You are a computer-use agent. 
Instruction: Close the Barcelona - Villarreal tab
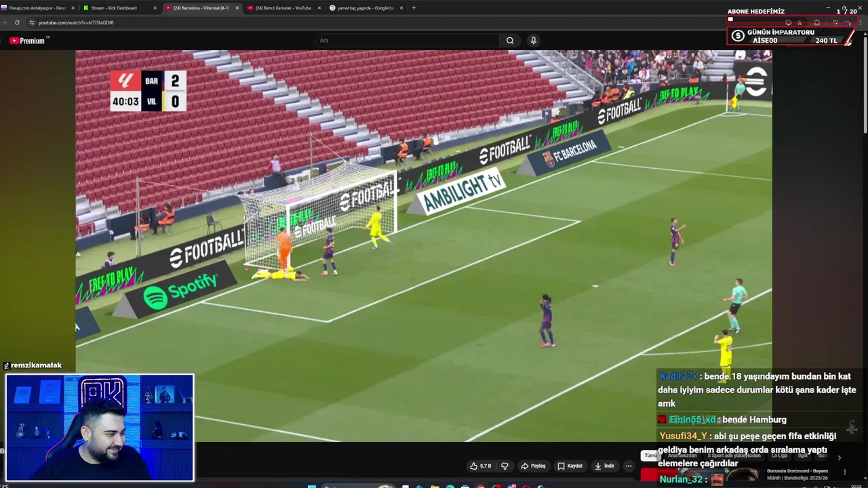tap(237, 8)
